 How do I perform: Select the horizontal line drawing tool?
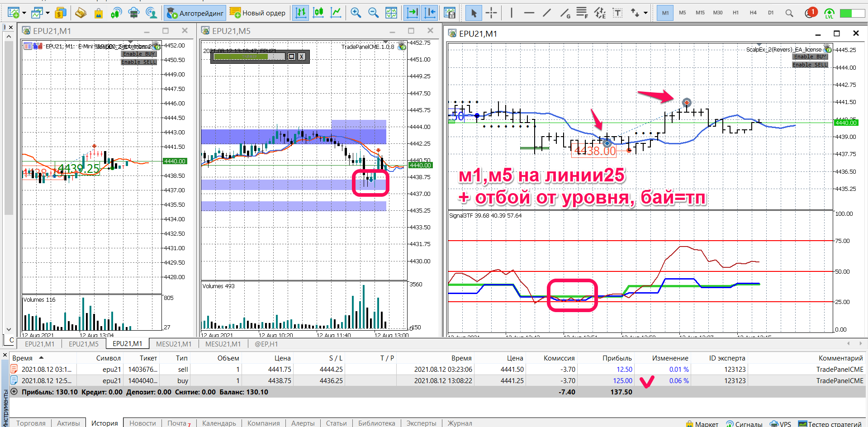[x=529, y=13]
